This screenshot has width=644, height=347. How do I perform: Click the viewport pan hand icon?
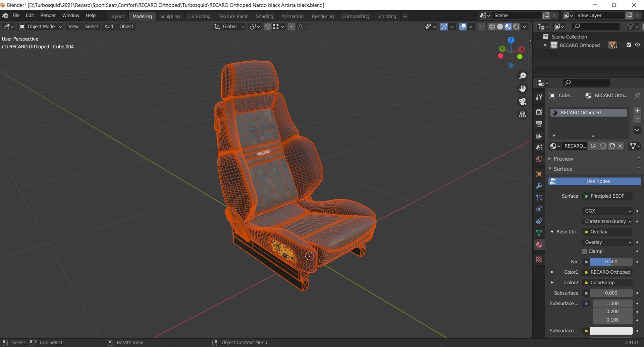(x=523, y=89)
